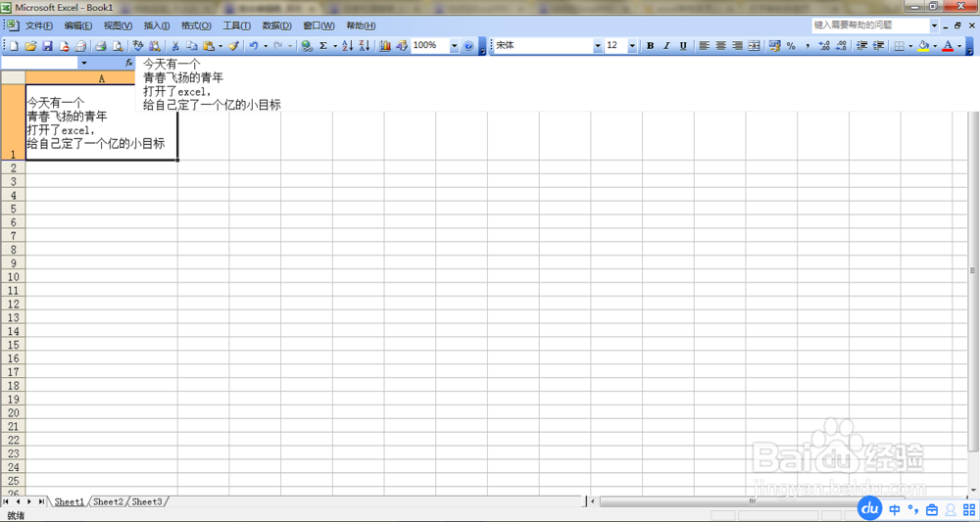Align cell text to the left
Viewport: 980px width, 522px height.
(x=705, y=46)
